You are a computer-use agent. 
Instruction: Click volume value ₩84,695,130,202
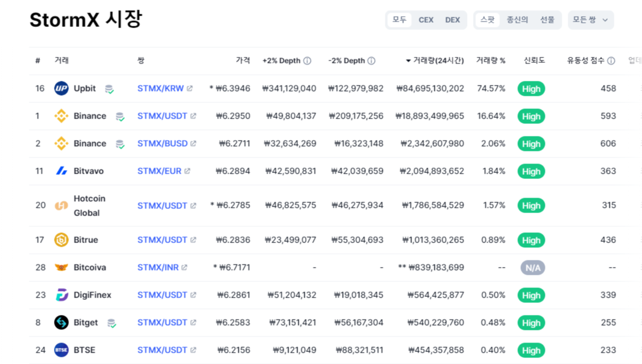click(430, 89)
